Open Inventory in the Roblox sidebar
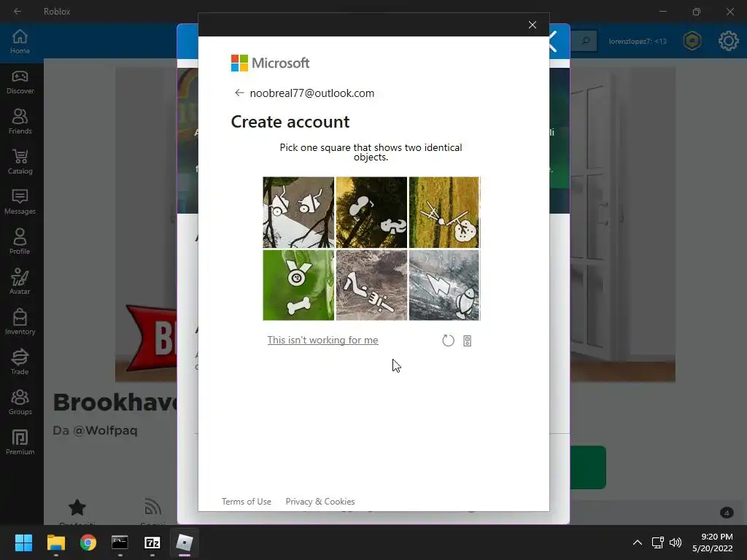 click(20, 322)
